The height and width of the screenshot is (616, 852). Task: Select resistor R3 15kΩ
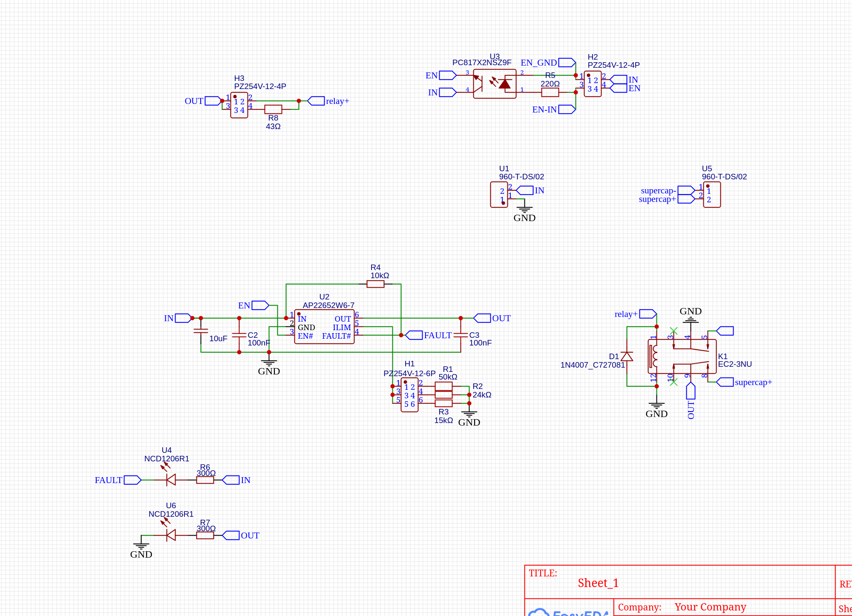click(443, 403)
